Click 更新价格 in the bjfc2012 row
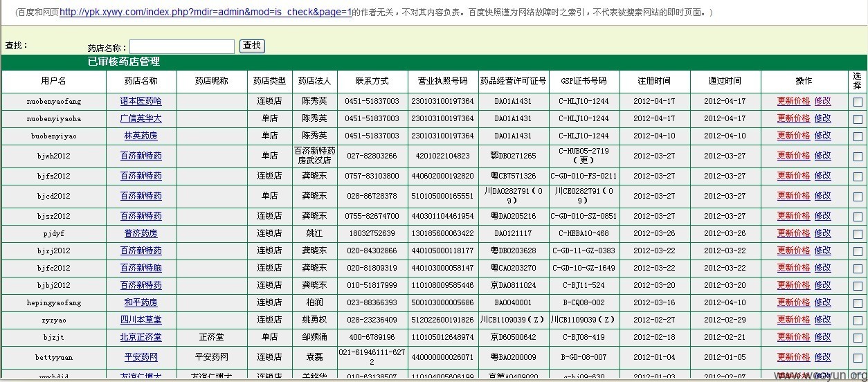Viewport: 868px width, 382px height. pos(793,268)
